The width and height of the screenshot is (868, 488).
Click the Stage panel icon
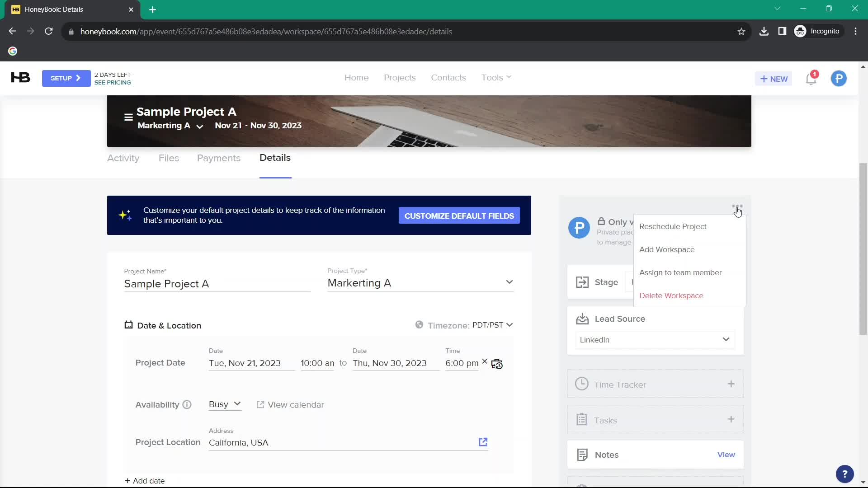coord(582,282)
